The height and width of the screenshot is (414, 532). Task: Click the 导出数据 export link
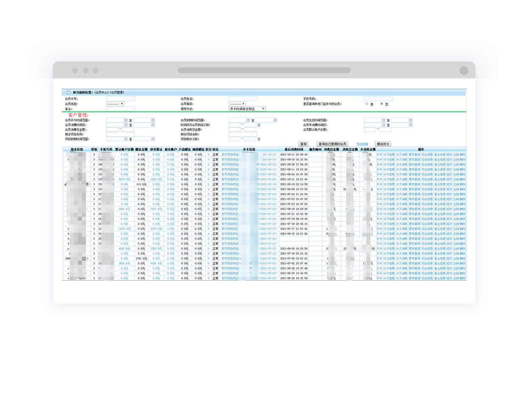362,144
